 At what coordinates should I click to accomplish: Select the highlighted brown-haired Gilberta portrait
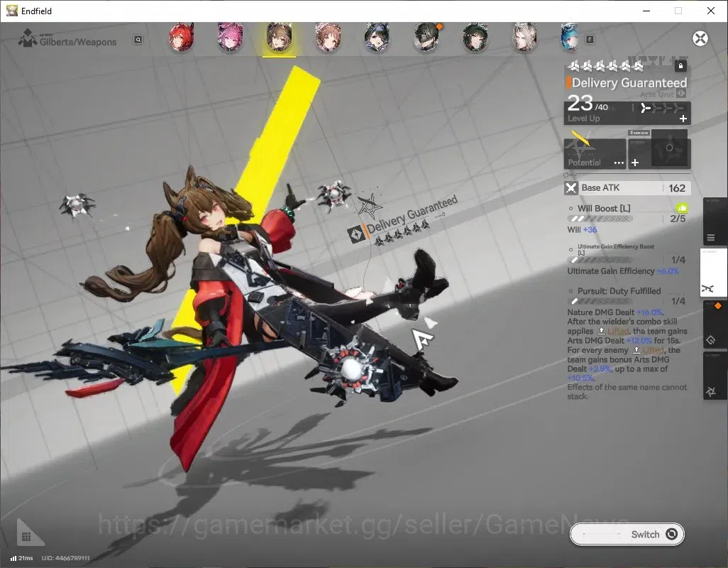tap(279, 37)
